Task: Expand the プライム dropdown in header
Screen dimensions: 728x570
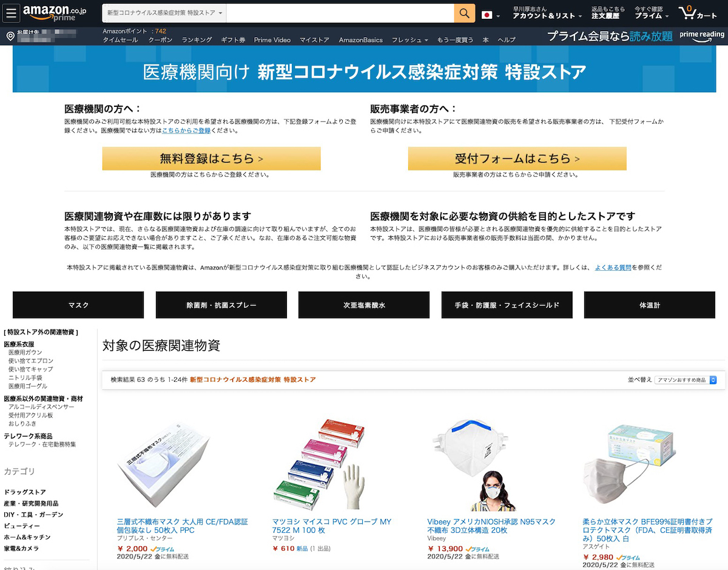Action: 652,13
